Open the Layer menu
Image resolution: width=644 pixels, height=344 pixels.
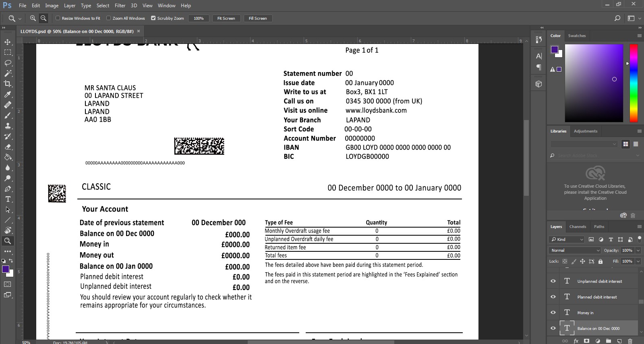(x=70, y=6)
